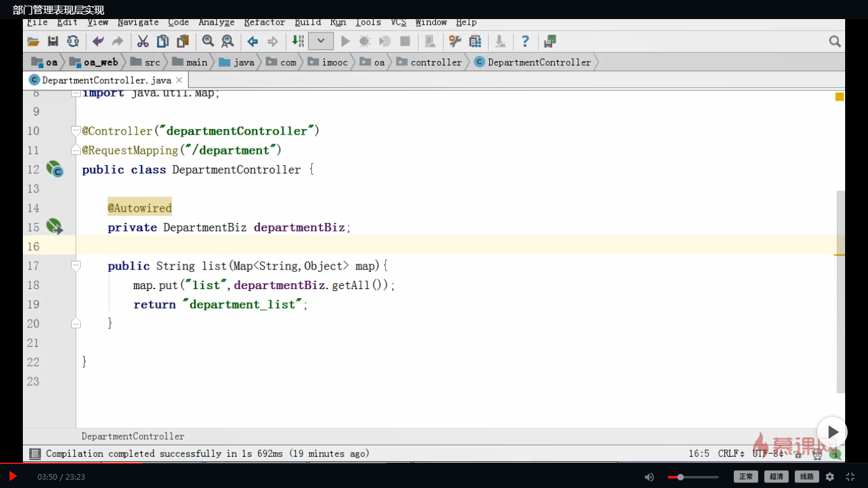Open the UTF-8 encoding selector

768,454
